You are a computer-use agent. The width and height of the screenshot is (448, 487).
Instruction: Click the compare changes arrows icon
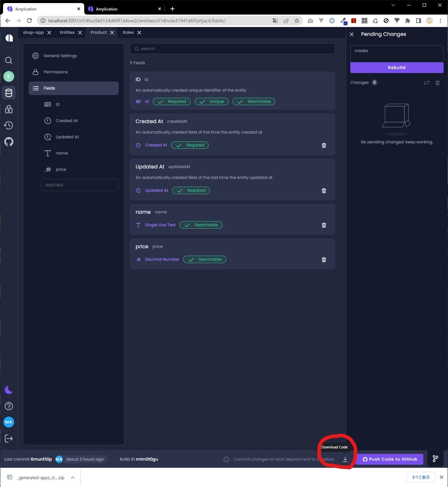(x=427, y=83)
